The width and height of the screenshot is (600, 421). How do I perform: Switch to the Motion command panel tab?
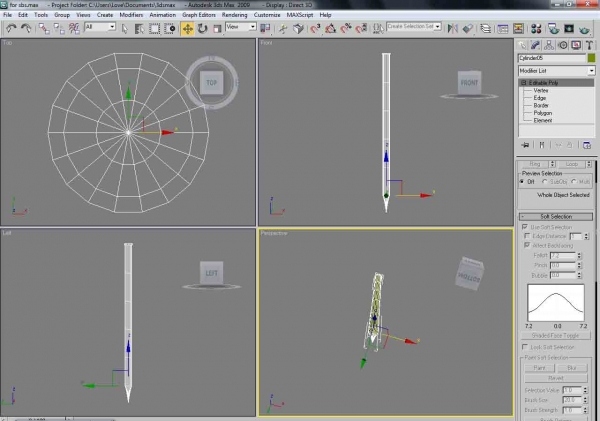pyautogui.click(x=562, y=46)
